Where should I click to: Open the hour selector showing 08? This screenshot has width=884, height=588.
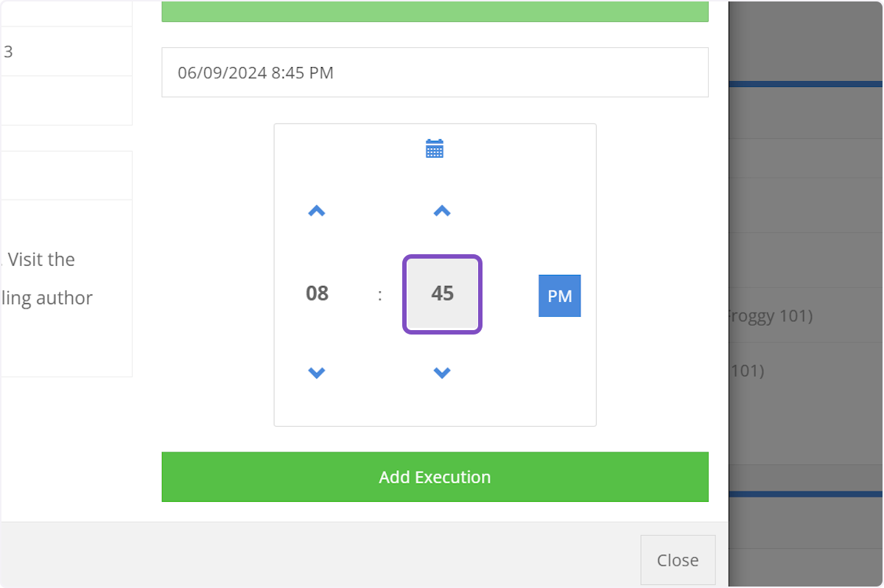(x=317, y=294)
